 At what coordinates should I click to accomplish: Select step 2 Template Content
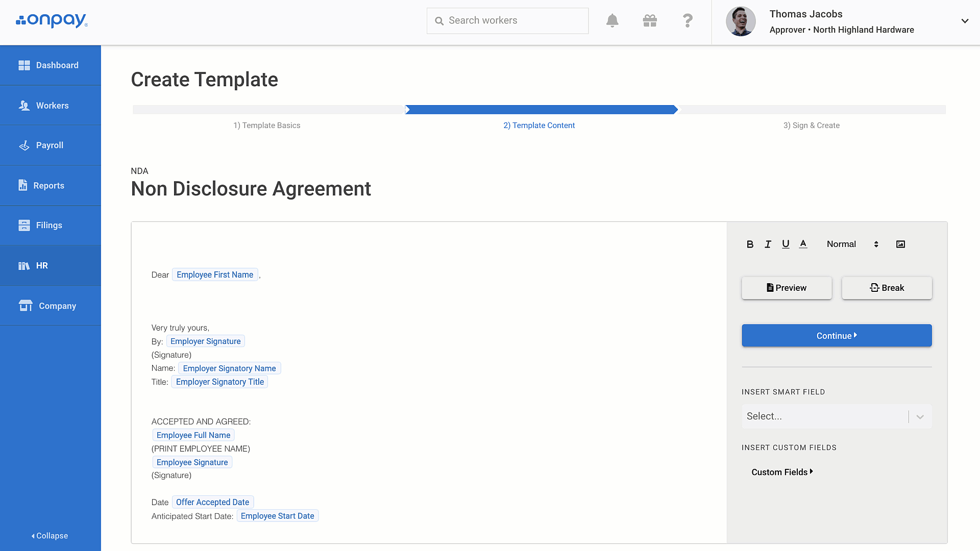click(x=539, y=126)
